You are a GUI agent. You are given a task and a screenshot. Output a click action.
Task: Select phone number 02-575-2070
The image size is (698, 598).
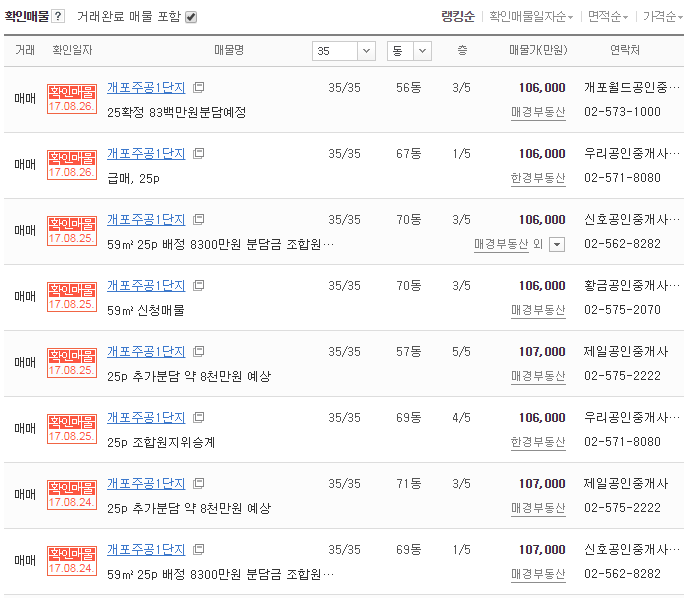tap(622, 309)
